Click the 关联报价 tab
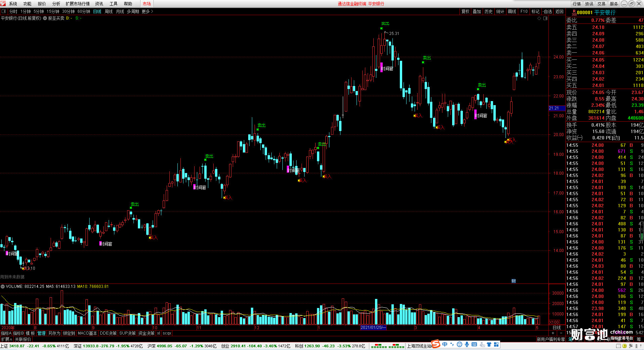This screenshot has width=644, height=350. (23, 339)
